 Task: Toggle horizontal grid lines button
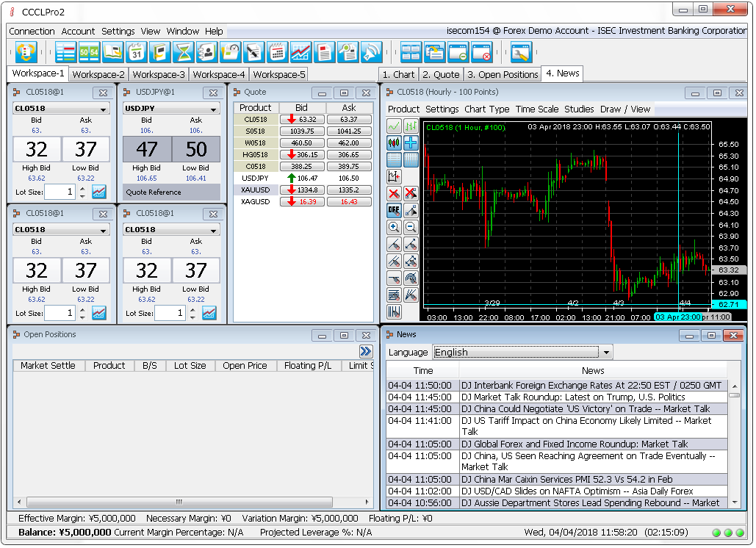394,159
